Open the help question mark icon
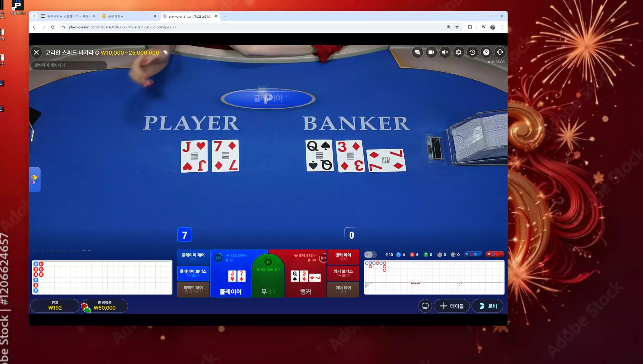Image resolution: width=643 pixels, height=364 pixels. 486,52
